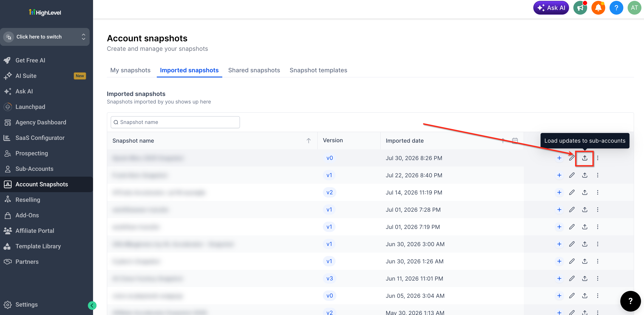Screen dimensions: 644x315
Task: Open three-dot menu for Jul 22, 2026 row
Action: click(x=597, y=175)
